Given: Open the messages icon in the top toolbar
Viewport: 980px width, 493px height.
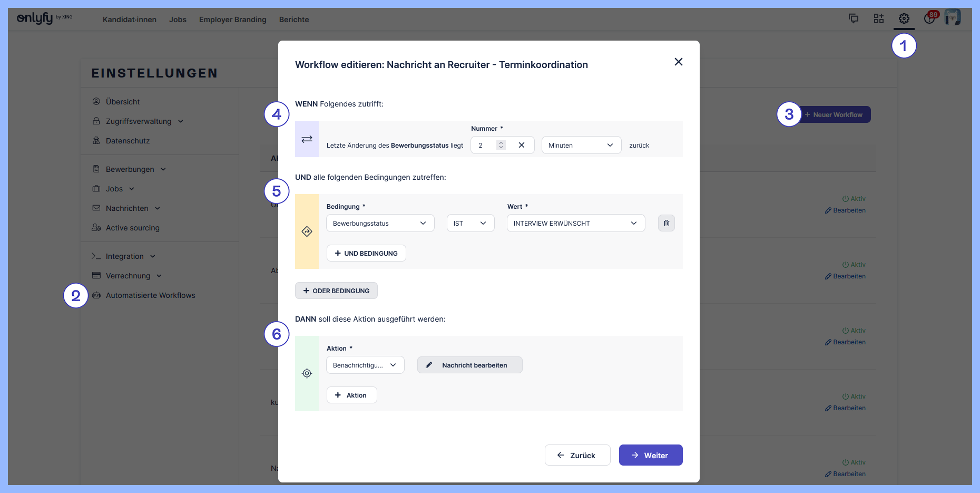Looking at the screenshot, I should point(854,18).
